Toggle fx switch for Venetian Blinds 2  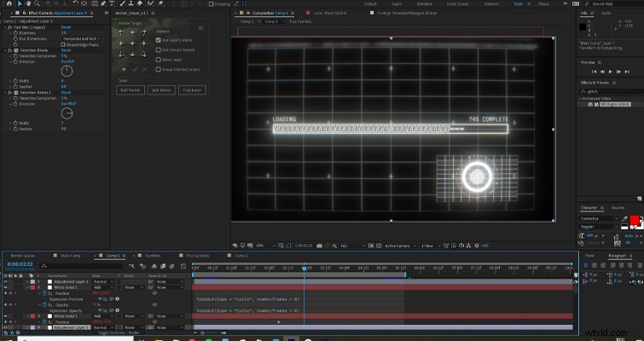point(10,93)
